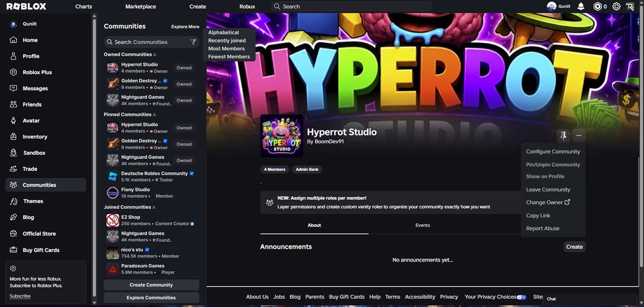This screenshot has height=307, width=644.
Task: Click the 4 Members badge
Action: pyautogui.click(x=274, y=169)
